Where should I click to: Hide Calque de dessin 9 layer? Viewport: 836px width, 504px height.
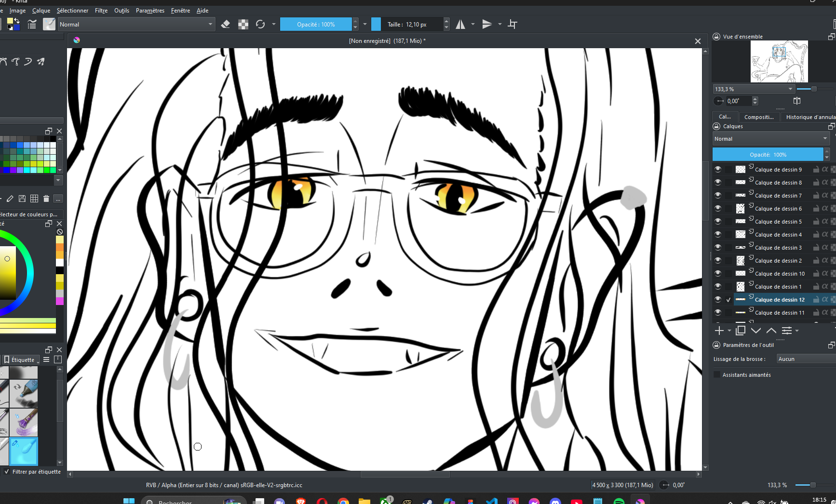coord(718,170)
